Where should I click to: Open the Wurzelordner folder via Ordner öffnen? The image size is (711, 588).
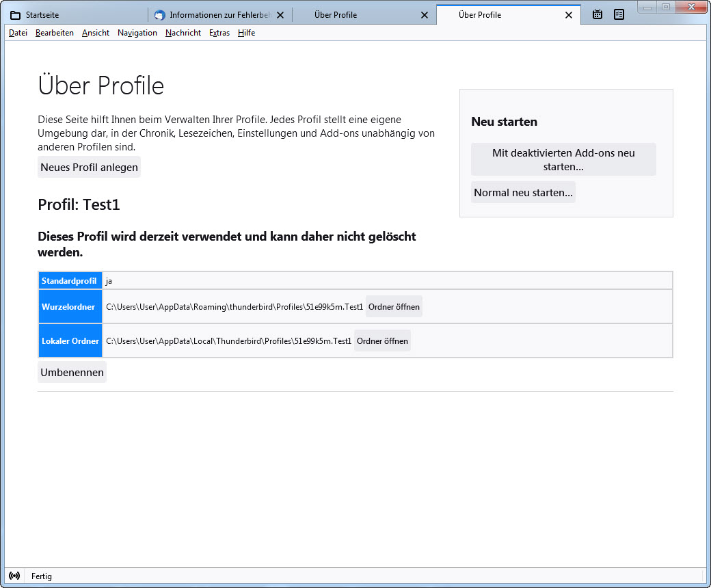[x=394, y=307]
